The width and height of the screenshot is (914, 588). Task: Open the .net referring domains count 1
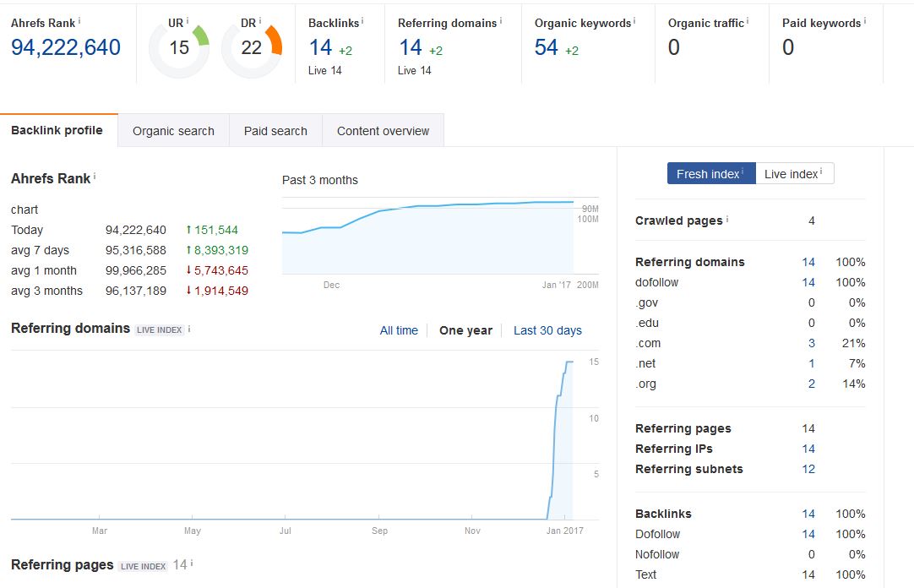coord(812,363)
